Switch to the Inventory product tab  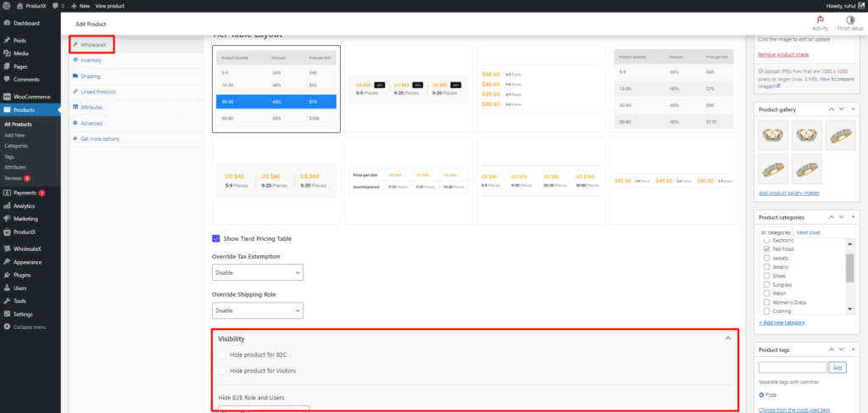coord(91,60)
